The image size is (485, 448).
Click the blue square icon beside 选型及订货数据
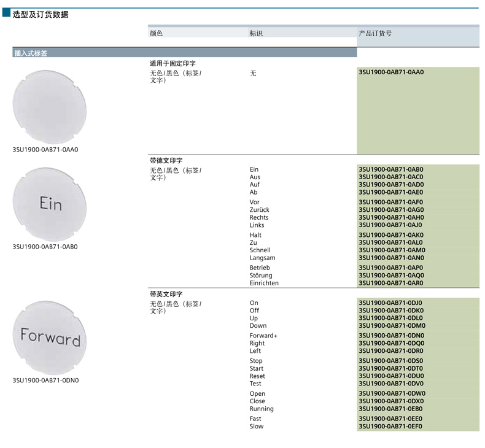[6, 14]
